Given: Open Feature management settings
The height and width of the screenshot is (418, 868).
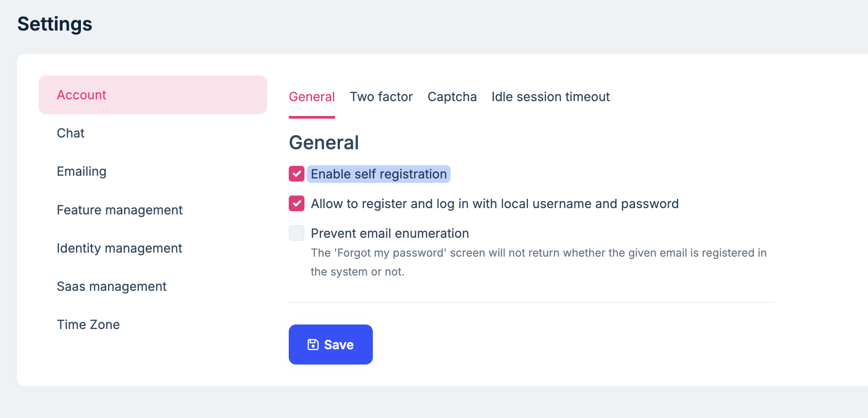Looking at the screenshot, I should (120, 210).
